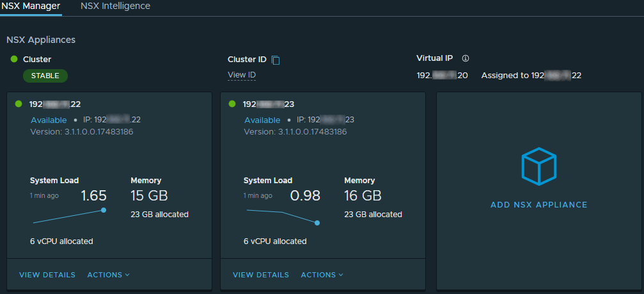
Task: Click the 'Assigned to' address text
Action: point(531,76)
